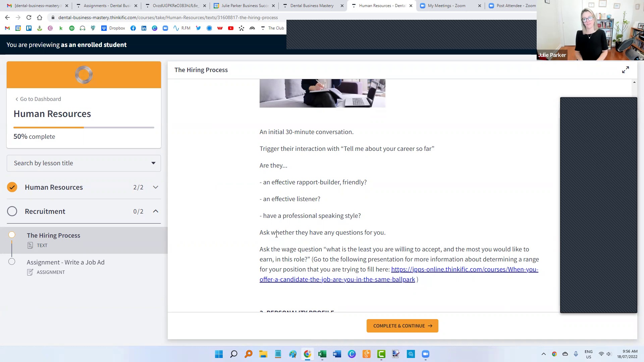Open Zoom from the taskbar

pyautogui.click(x=425, y=354)
